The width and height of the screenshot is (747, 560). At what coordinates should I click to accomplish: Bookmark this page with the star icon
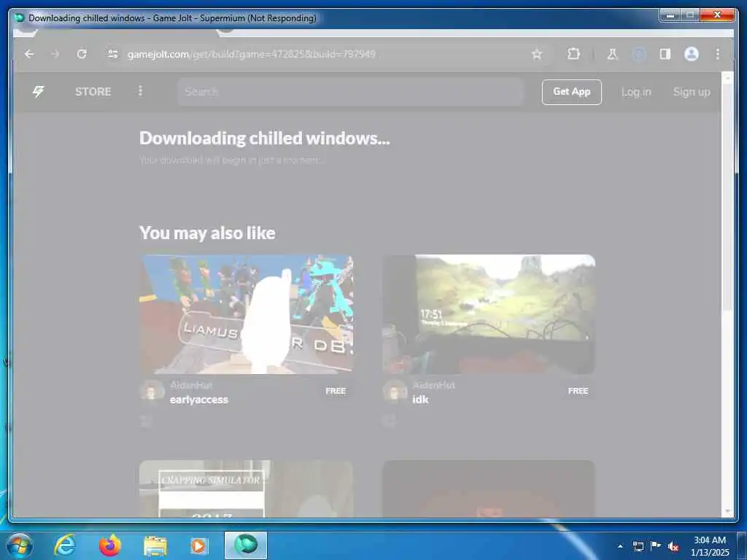point(537,54)
